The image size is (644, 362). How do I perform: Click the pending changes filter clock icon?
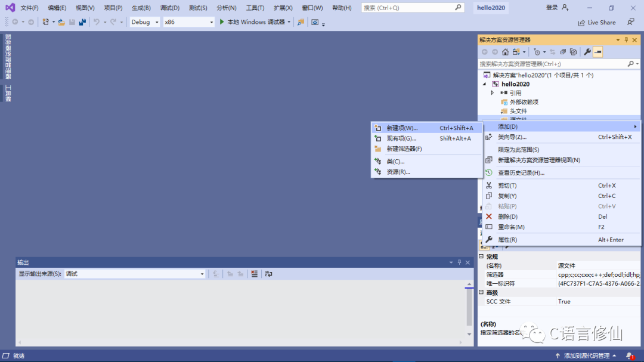click(537, 52)
